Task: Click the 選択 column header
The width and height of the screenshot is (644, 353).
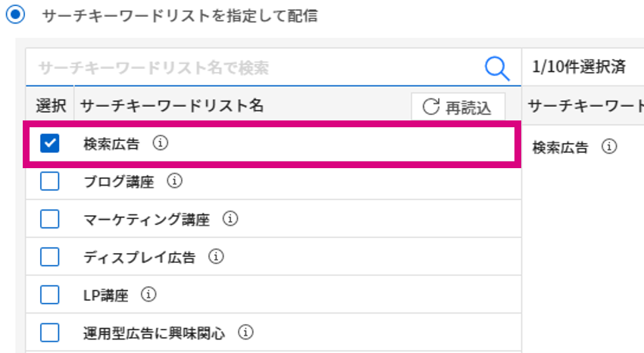Action: tap(51, 106)
